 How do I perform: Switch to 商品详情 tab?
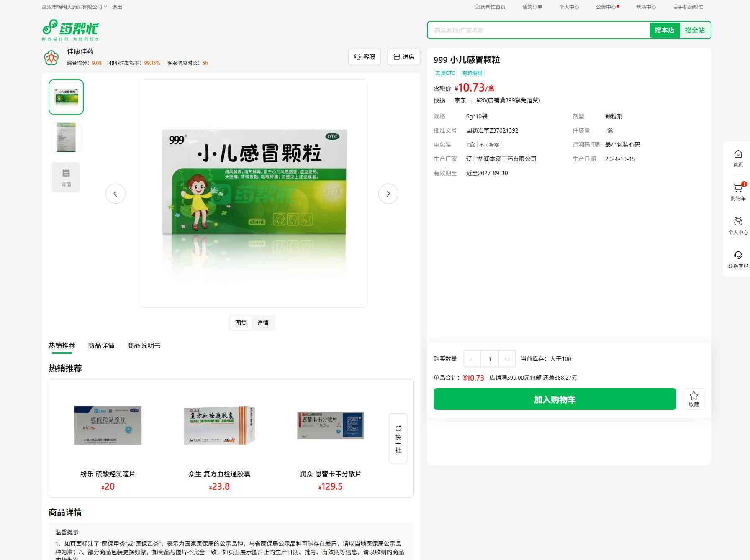point(101,345)
